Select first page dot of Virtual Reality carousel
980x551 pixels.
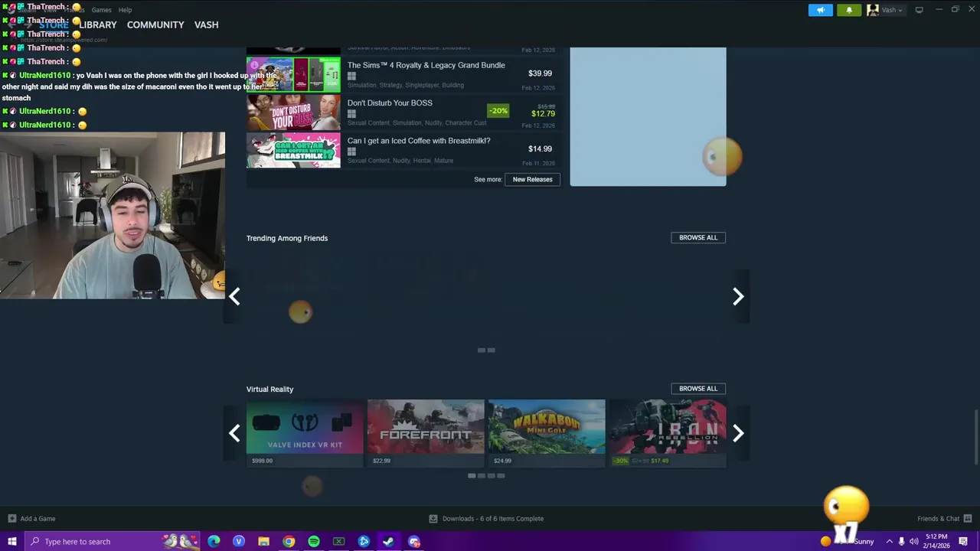pos(472,476)
